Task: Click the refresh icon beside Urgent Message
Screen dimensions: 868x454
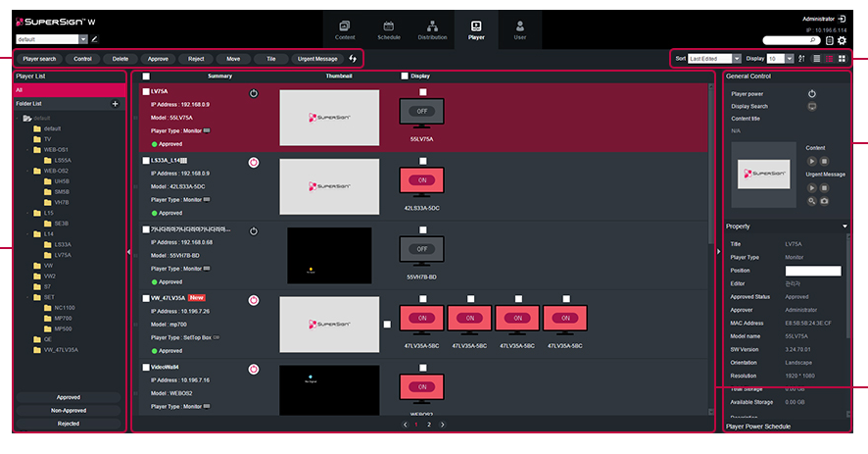Action: (x=353, y=59)
